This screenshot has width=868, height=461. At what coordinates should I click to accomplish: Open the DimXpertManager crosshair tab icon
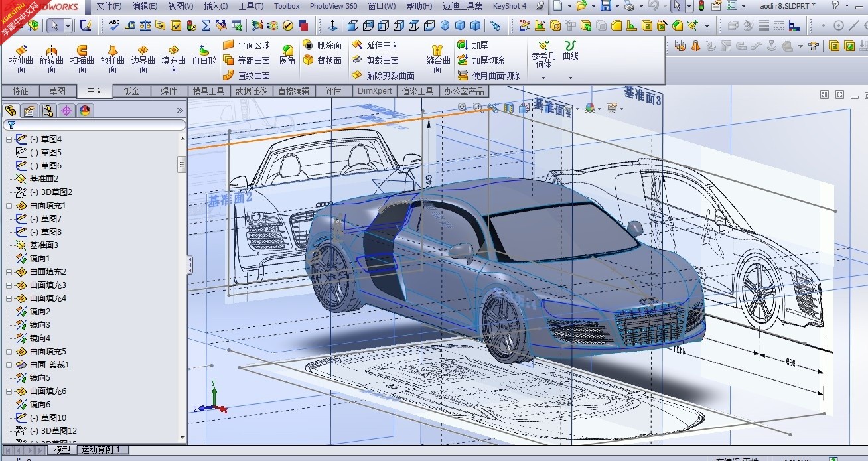(x=66, y=111)
